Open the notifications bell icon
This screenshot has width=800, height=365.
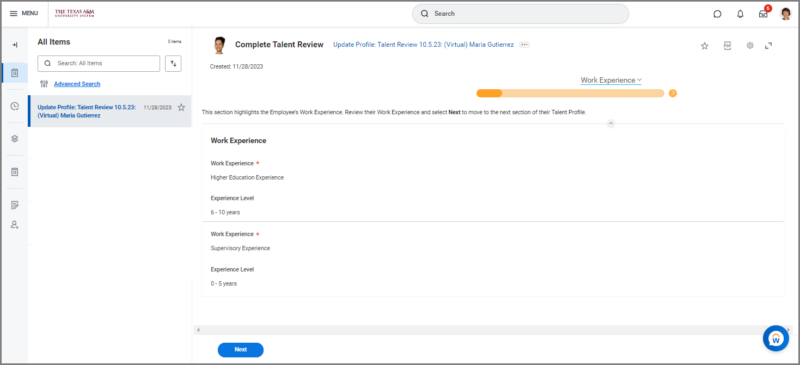coord(740,14)
